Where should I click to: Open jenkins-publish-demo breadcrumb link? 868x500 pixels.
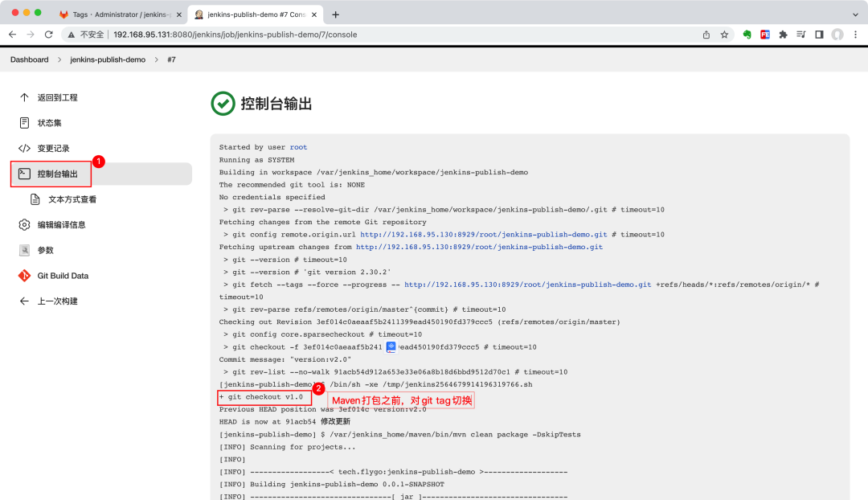[x=108, y=59]
